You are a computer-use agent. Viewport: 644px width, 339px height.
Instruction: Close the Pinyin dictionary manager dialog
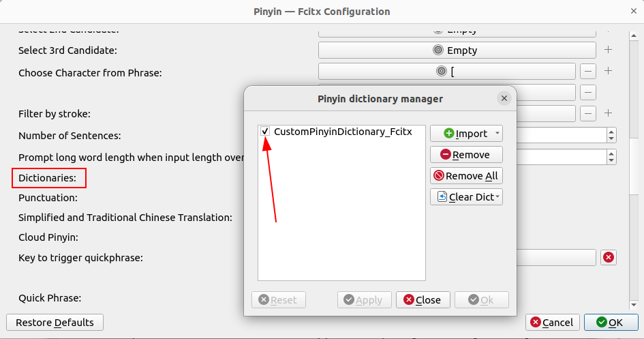(504, 98)
